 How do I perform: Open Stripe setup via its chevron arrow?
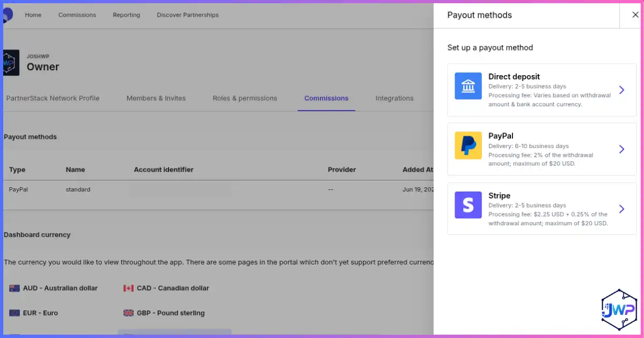pos(621,209)
